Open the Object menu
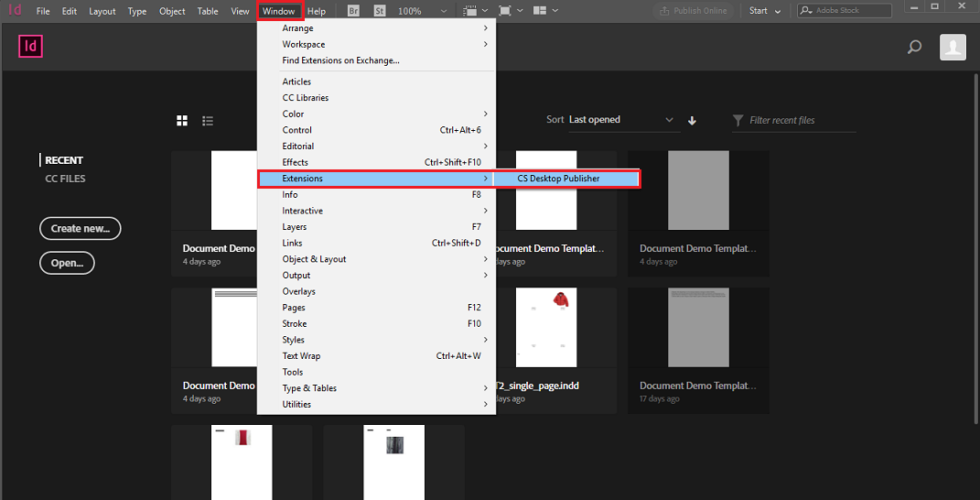Image resolution: width=980 pixels, height=500 pixels. coord(172,11)
